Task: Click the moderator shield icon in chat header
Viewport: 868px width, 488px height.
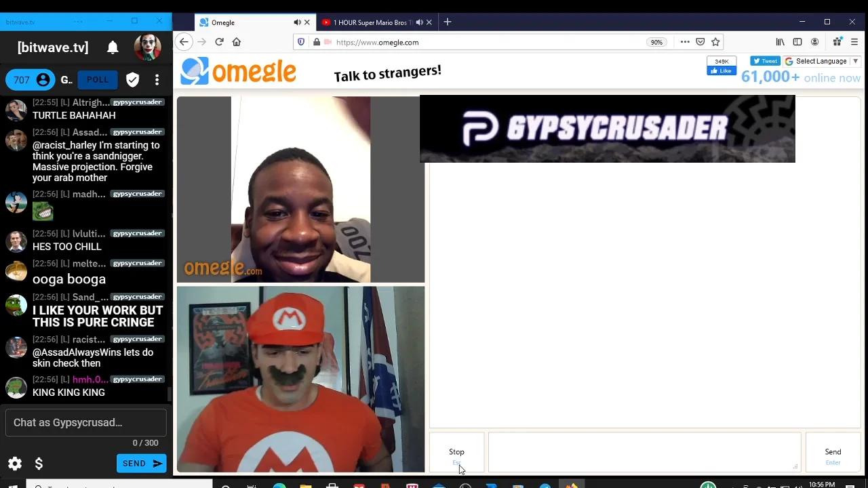Action: tap(132, 79)
